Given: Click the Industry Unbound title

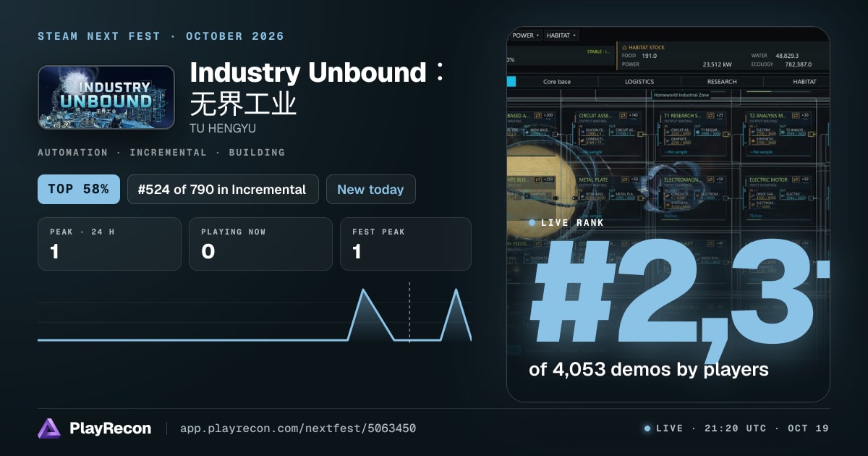Looking at the screenshot, I should [x=318, y=72].
